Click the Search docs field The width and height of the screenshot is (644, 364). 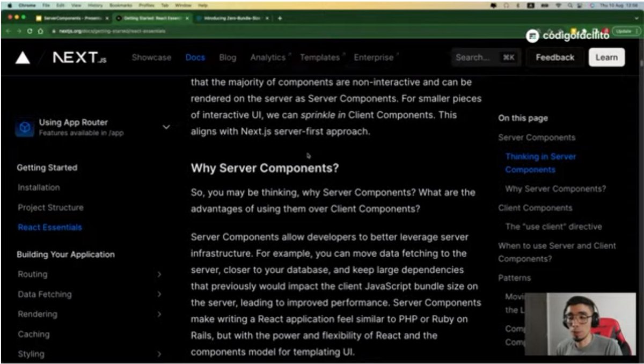[x=485, y=57]
